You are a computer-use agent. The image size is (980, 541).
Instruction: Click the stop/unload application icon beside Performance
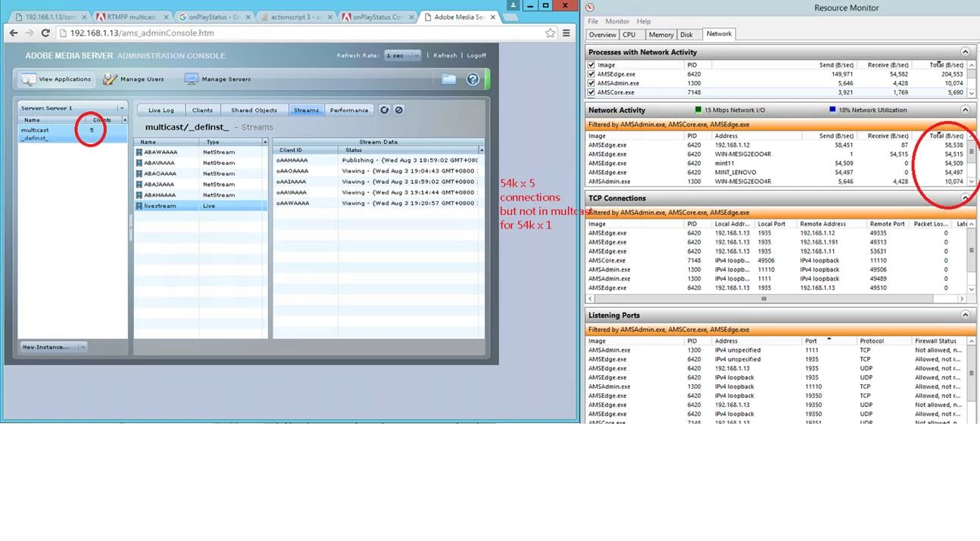(x=398, y=110)
